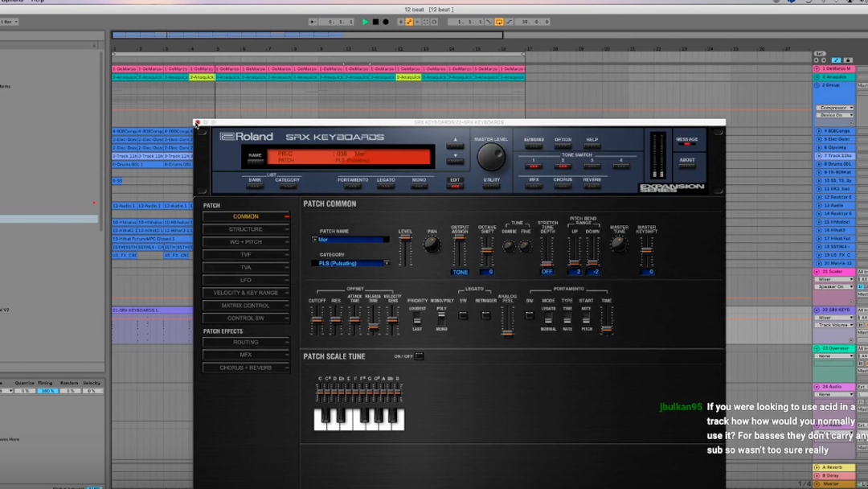Open the Category dropdown showing PLS (Pulsating)
The image size is (868, 489).
(x=350, y=263)
